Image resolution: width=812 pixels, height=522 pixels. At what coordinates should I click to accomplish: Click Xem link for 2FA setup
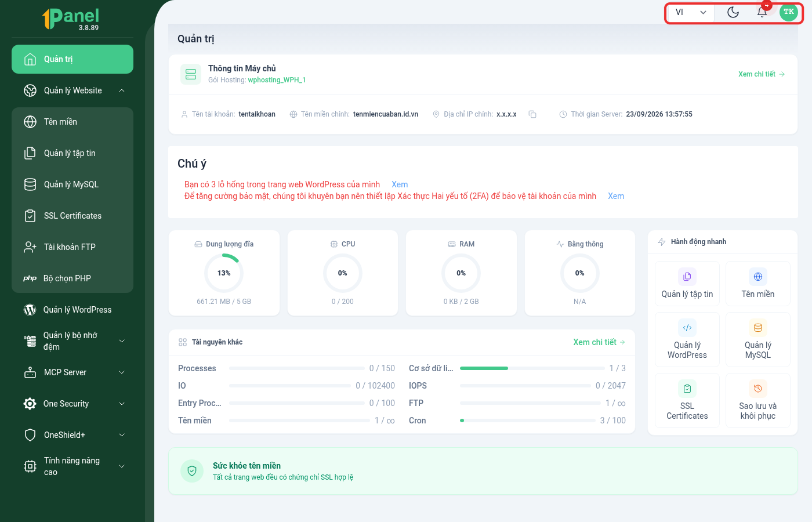click(x=616, y=196)
